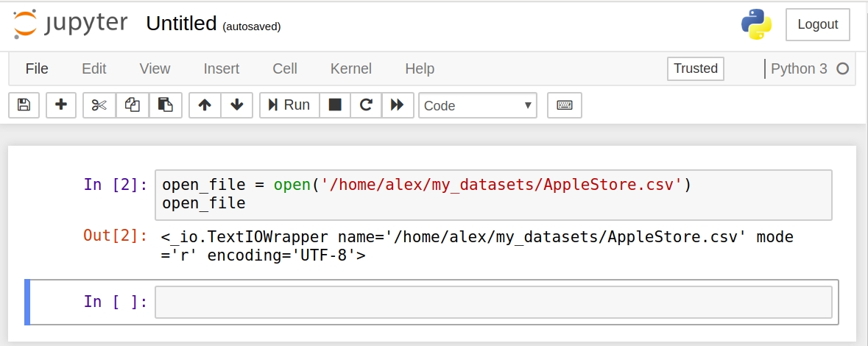Expand the Code cell type dropdown
This screenshot has height=346, width=868.
[x=478, y=105]
